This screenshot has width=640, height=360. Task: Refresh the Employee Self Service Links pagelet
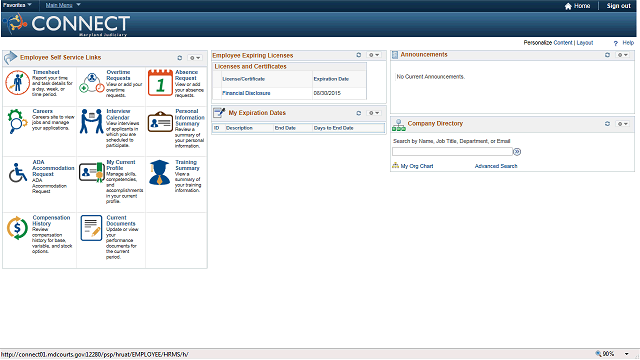click(180, 58)
